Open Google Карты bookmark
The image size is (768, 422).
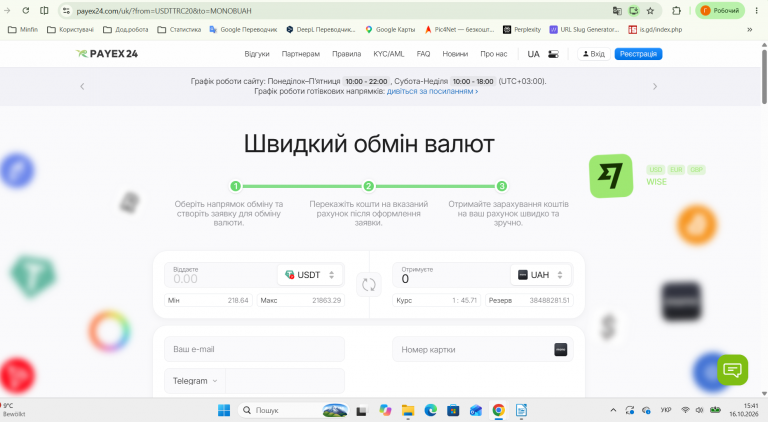pos(390,29)
